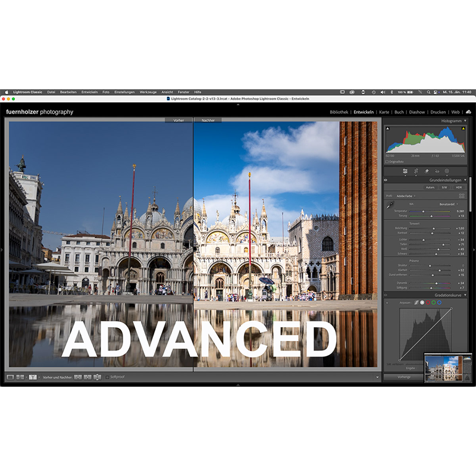
Task: Choose the Healing eraser tool
Action: [427, 171]
